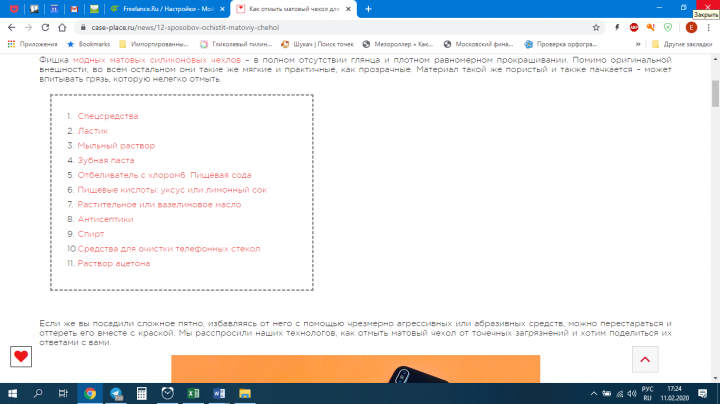Open the Bookmarks star folder
Viewport: 720px width, 404px height.
pyautogui.click(x=88, y=44)
